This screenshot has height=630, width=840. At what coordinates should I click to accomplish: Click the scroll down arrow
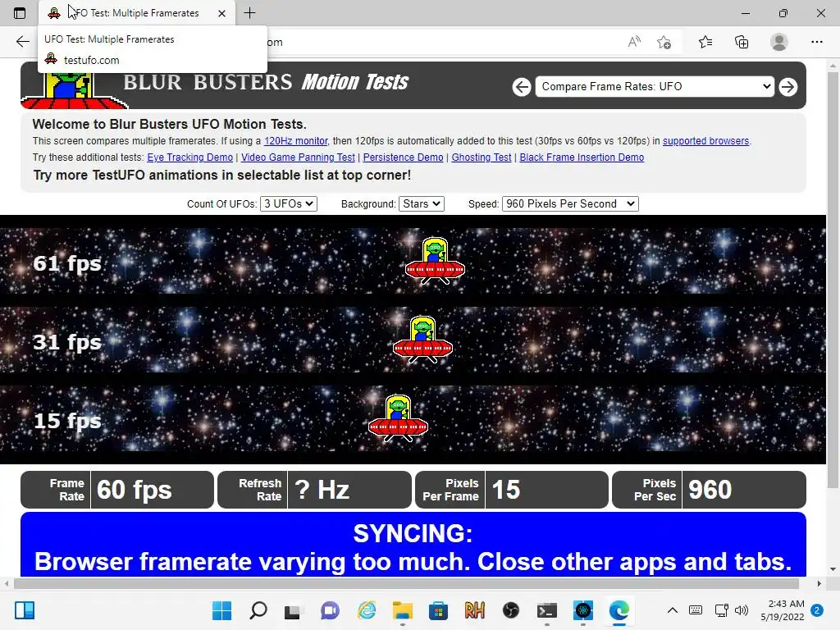833,569
